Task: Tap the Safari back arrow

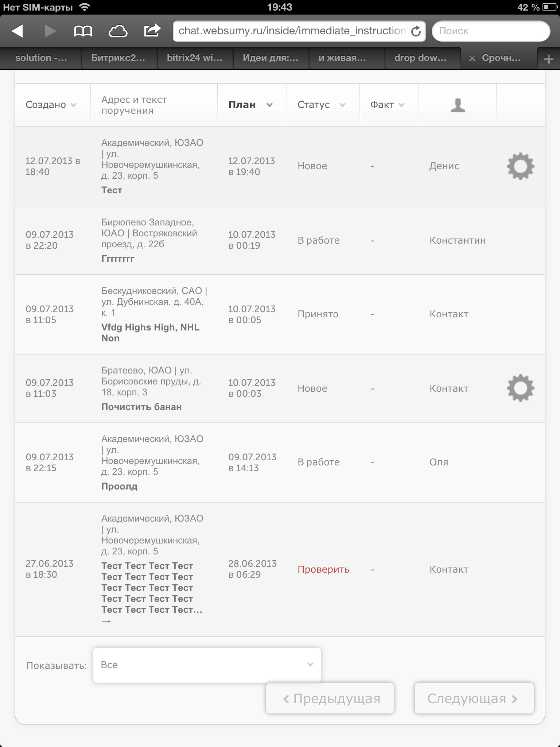Action: click(x=17, y=31)
